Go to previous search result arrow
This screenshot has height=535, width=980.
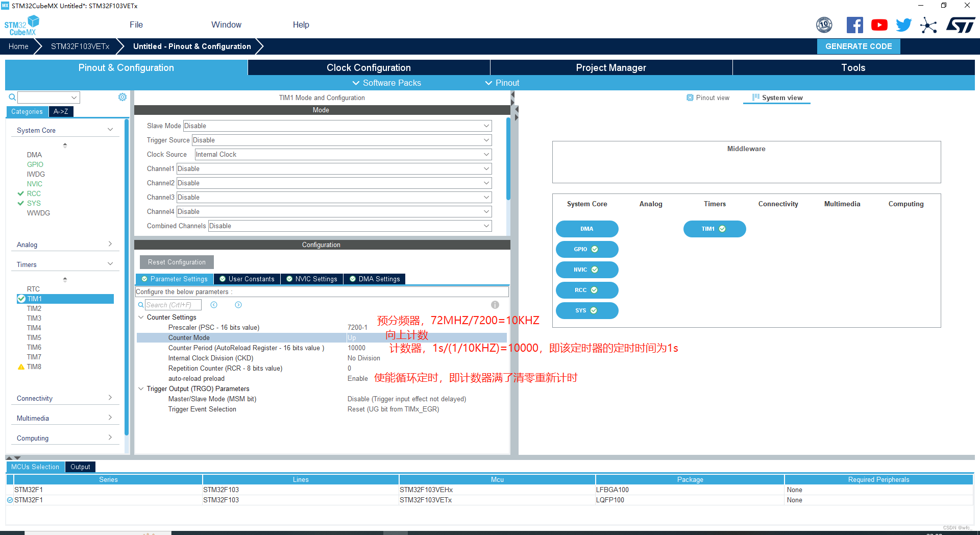(x=214, y=305)
